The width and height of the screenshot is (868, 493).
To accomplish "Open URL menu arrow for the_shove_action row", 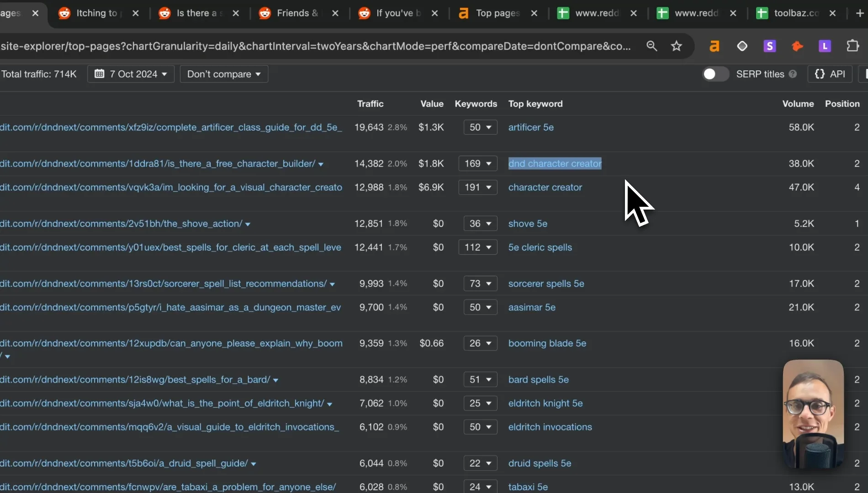I will tap(248, 225).
